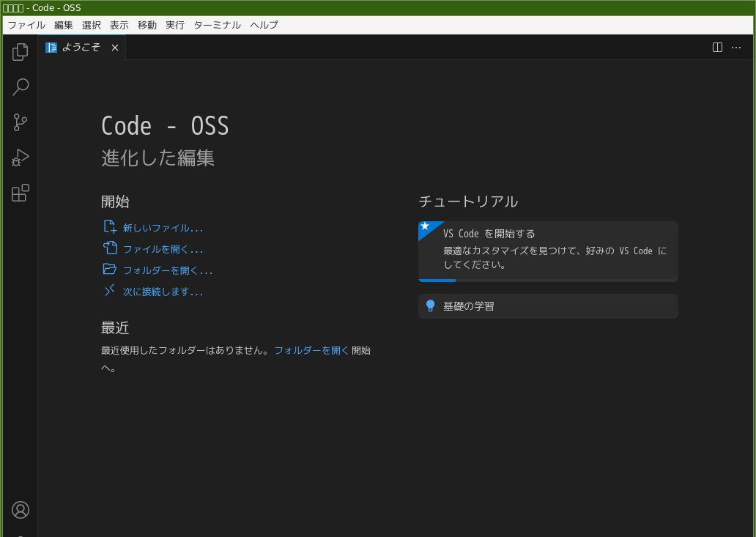756x537 pixels.
Task: Open the ファイル menu
Action: (26, 25)
